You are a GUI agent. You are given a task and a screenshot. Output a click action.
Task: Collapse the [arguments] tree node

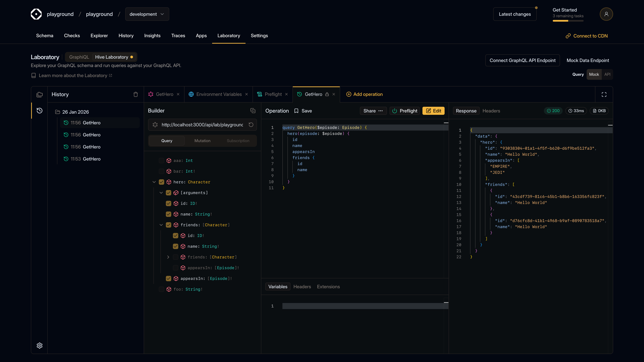pyautogui.click(x=161, y=193)
